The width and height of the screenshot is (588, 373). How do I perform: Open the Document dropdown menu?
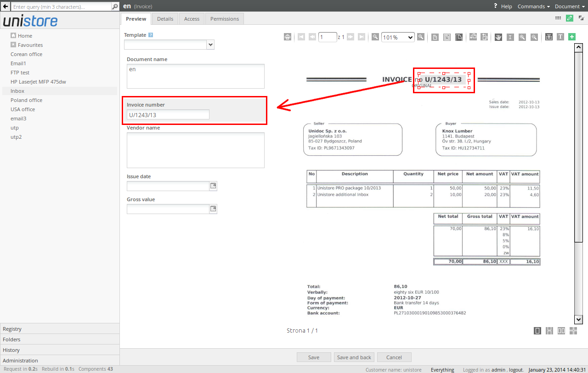[x=570, y=6]
